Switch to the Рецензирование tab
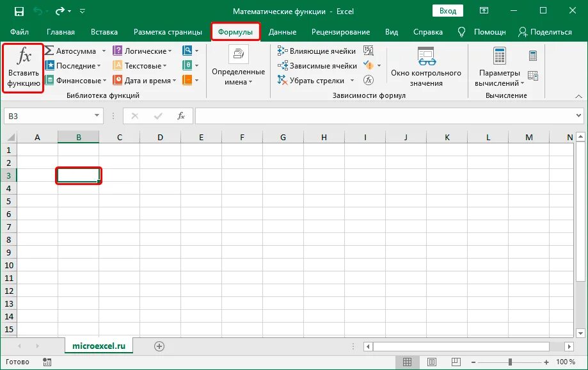This screenshot has width=588, height=370. point(340,32)
